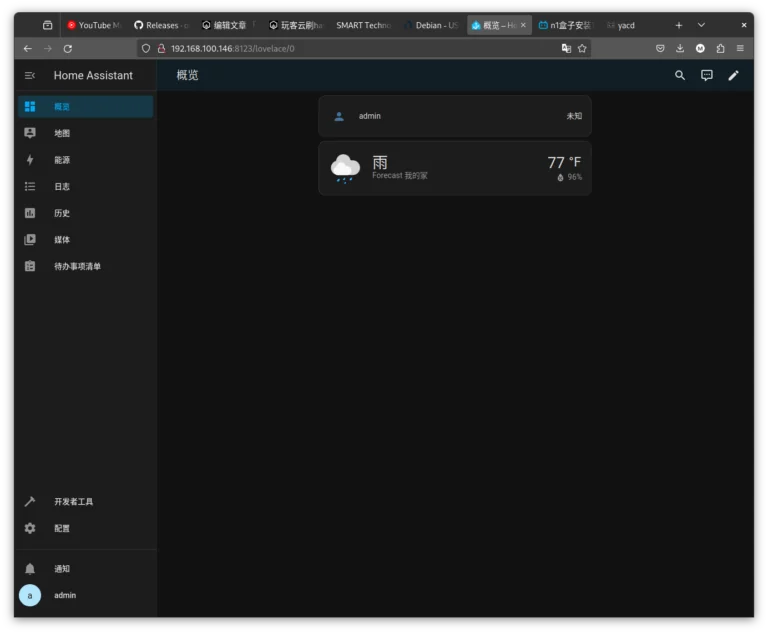Switch to the SMART Techno tab

[363, 25]
